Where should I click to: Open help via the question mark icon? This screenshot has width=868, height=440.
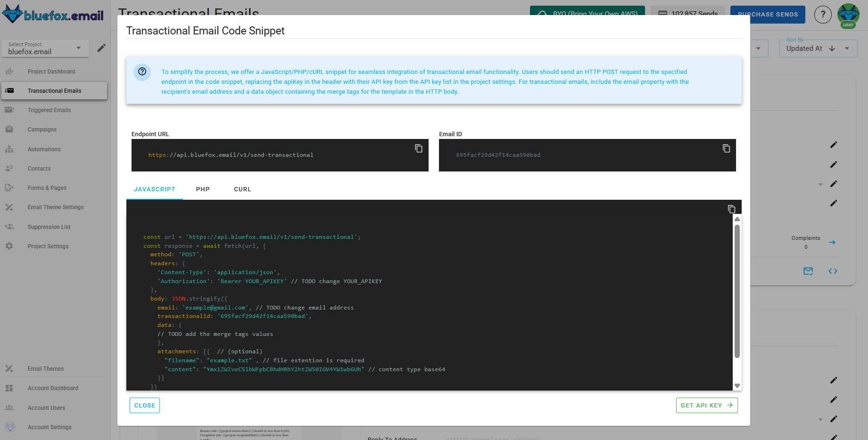coord(823,14)
